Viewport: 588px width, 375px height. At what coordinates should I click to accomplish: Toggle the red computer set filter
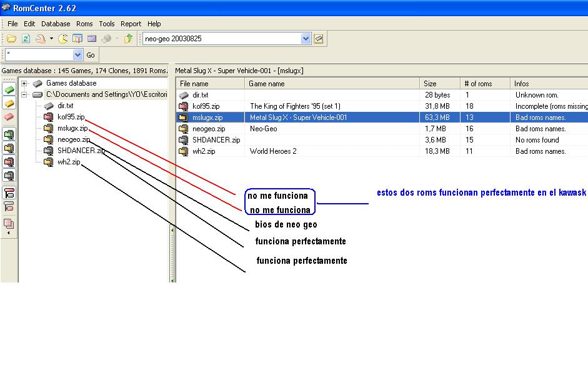click(x=9, y=162)
